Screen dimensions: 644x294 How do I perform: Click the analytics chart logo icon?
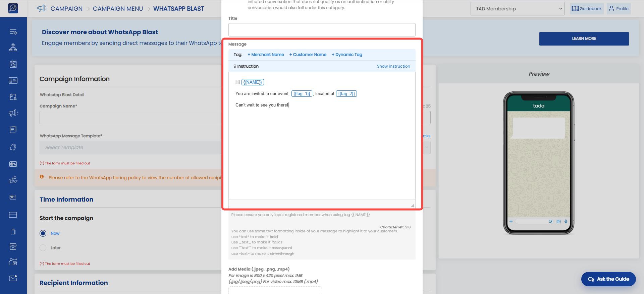coord(13,8)
